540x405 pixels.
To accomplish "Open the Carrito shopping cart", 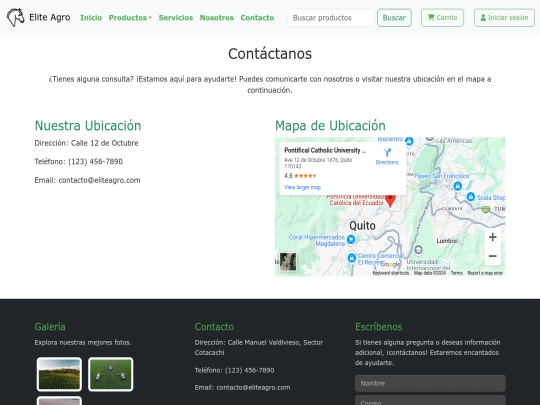I will (x=442, y=18).
